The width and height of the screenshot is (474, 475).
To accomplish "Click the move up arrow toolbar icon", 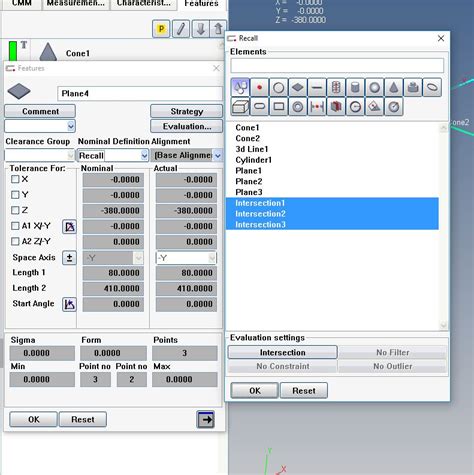I will (218, 29).
